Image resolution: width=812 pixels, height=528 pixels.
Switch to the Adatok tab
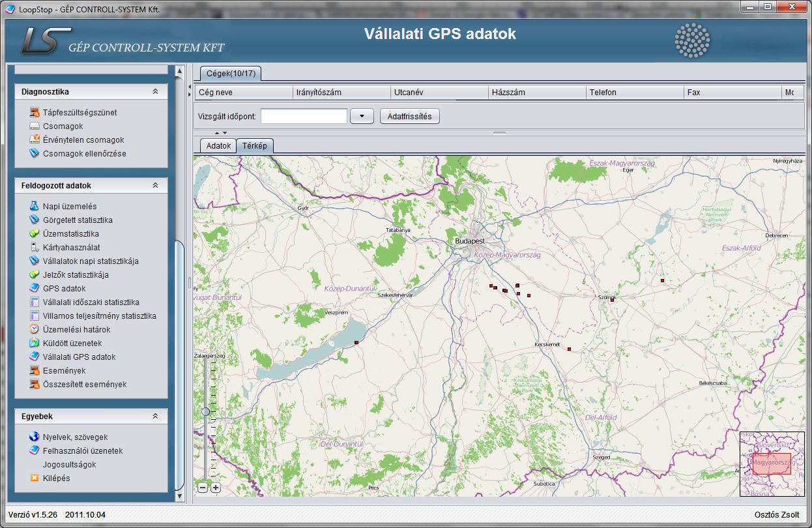(x=218, y=146)
